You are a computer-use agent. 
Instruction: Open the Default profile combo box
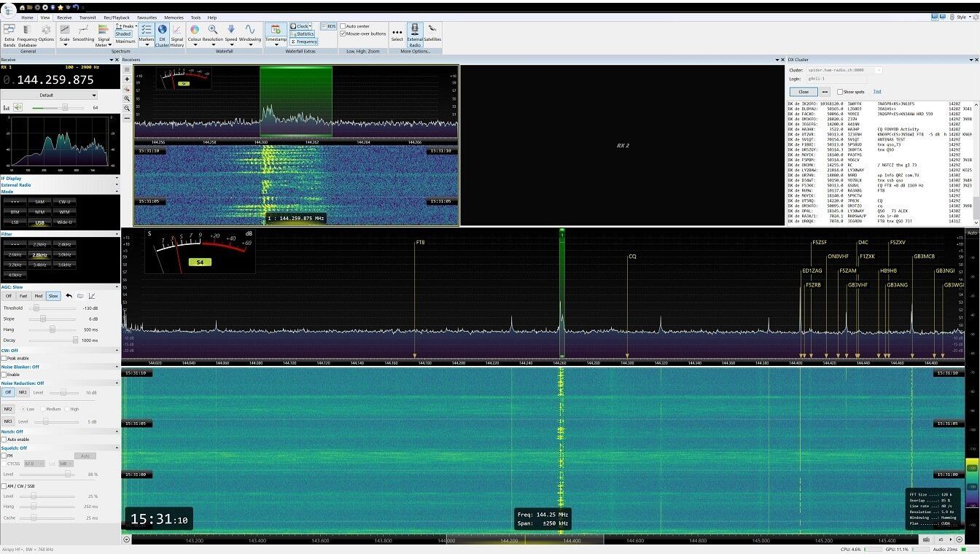pyautogui.click(x=49, y=95)
